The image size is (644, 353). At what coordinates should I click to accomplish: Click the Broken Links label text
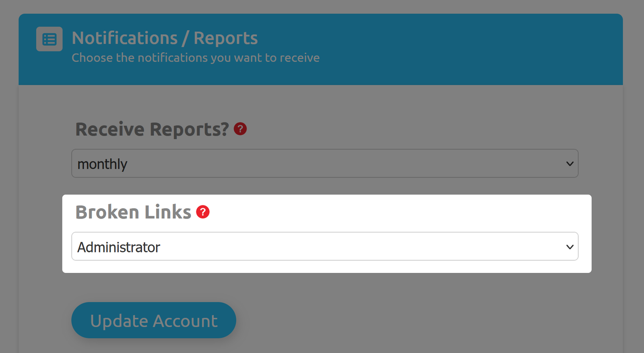pos(133,212)
